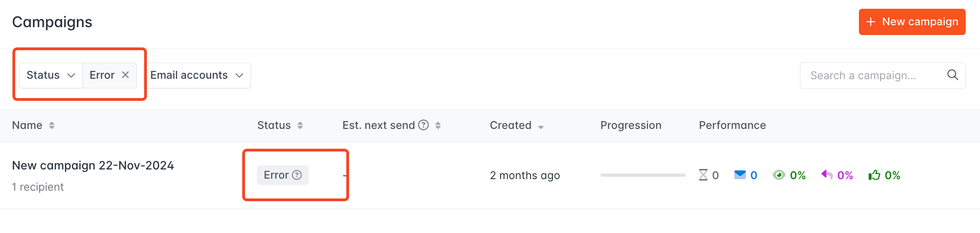Click the campaign progression bar
This screenshot has height=233, width=980.
tap(643, 175)
